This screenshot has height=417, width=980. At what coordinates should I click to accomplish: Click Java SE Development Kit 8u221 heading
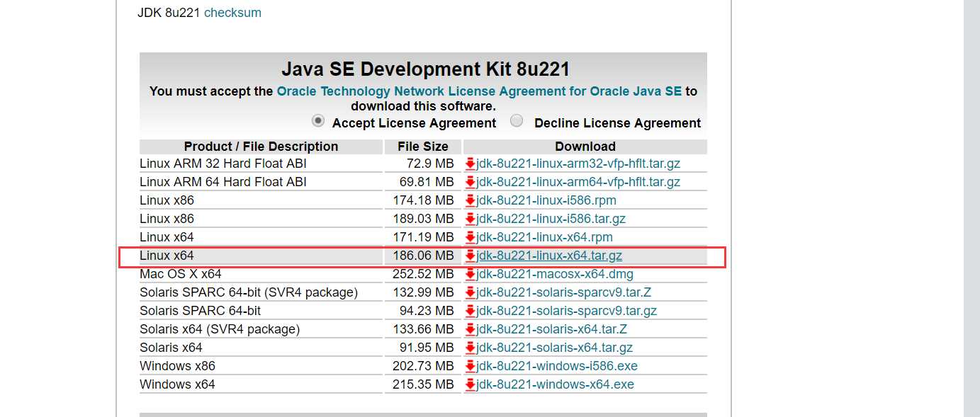[425, 69]
